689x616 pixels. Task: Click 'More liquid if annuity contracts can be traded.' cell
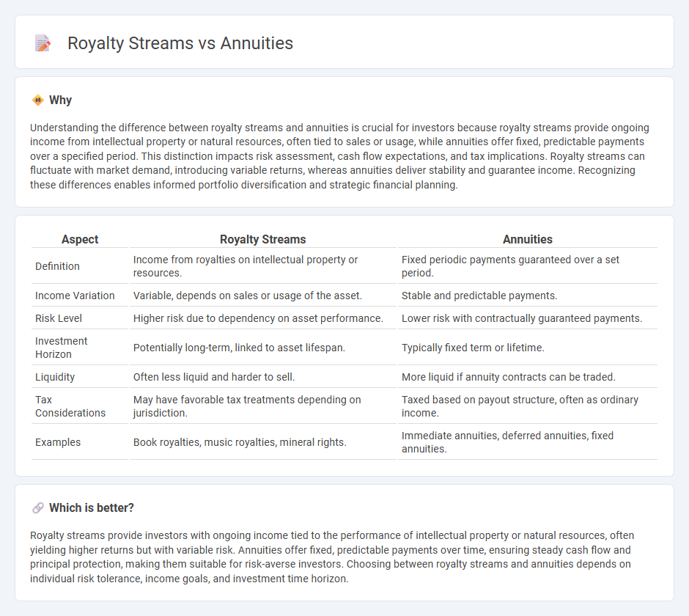(527, 377)
